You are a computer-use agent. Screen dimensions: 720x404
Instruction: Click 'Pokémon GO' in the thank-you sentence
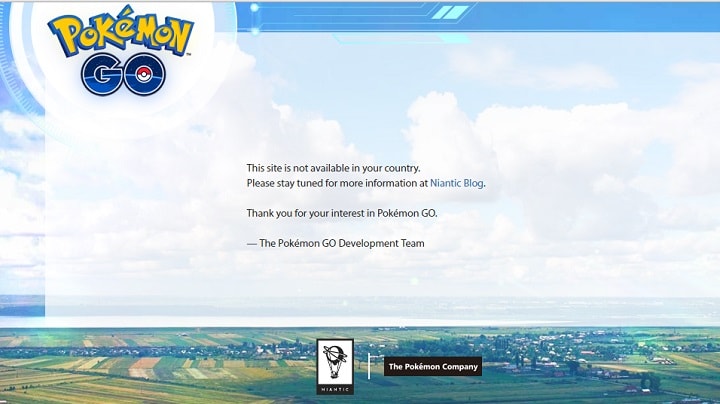pos(406,213)
